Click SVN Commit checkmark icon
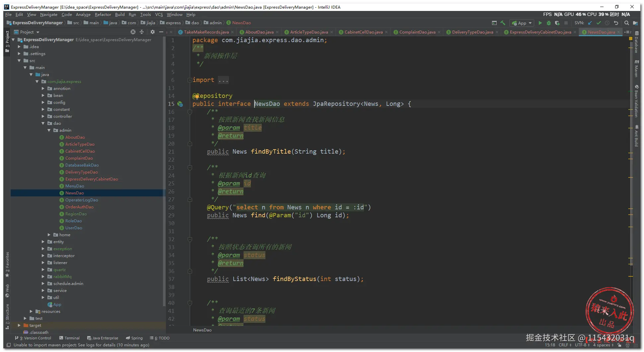The height and width of the screenshot is (352, 644). pyautogui.click(x=599, y=23)
